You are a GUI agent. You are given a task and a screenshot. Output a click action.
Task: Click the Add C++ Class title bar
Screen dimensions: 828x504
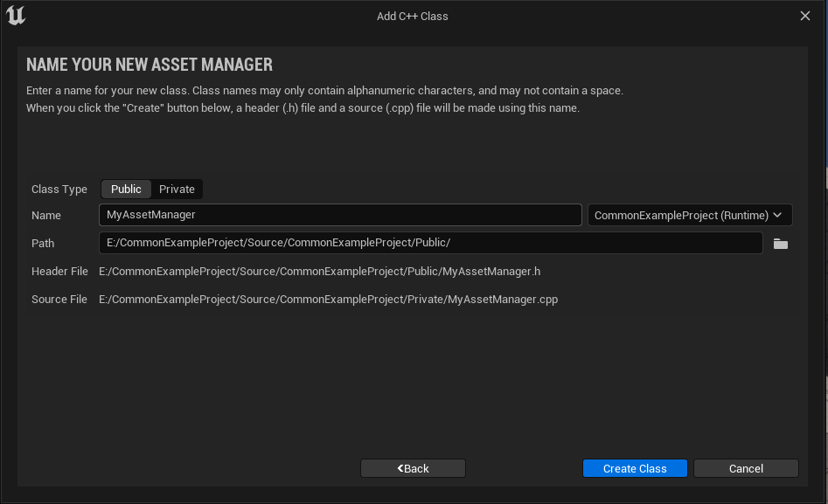coord(413,16)
